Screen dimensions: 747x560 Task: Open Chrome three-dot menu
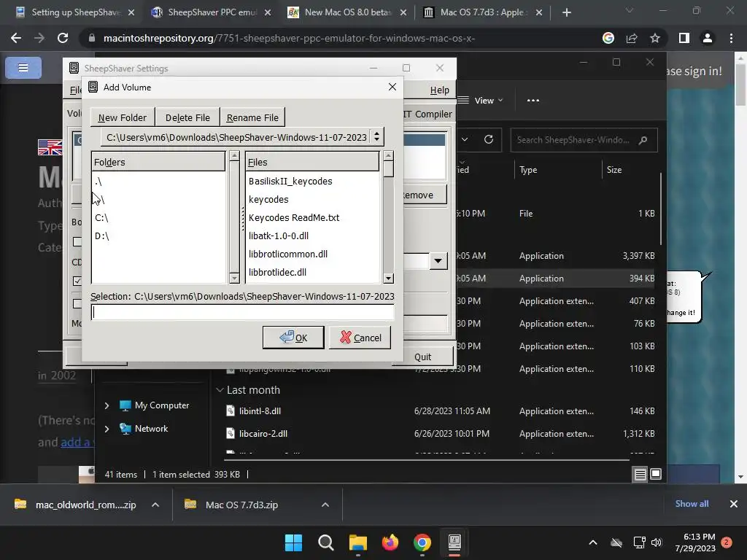[x=731, y=38]
